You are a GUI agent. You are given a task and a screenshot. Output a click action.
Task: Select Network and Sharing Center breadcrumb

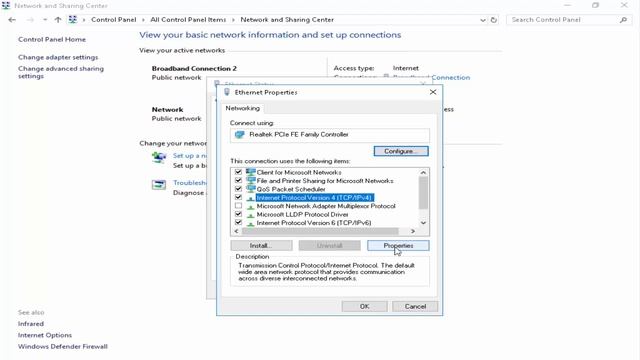pyautogui.click(x=287, y=20)
